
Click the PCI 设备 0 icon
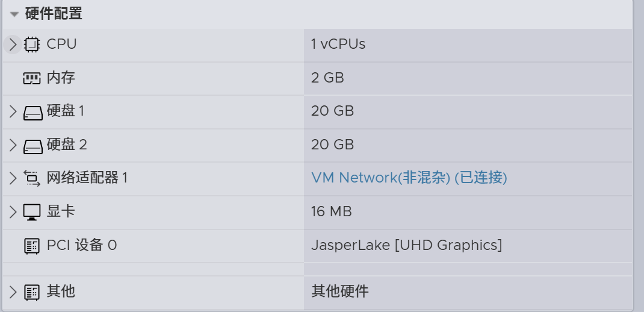pyautogui.click(x=32, y=246)
